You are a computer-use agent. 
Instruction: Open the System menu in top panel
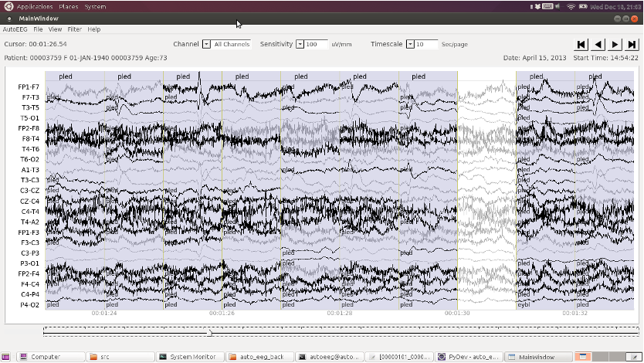tap(95, 7)
